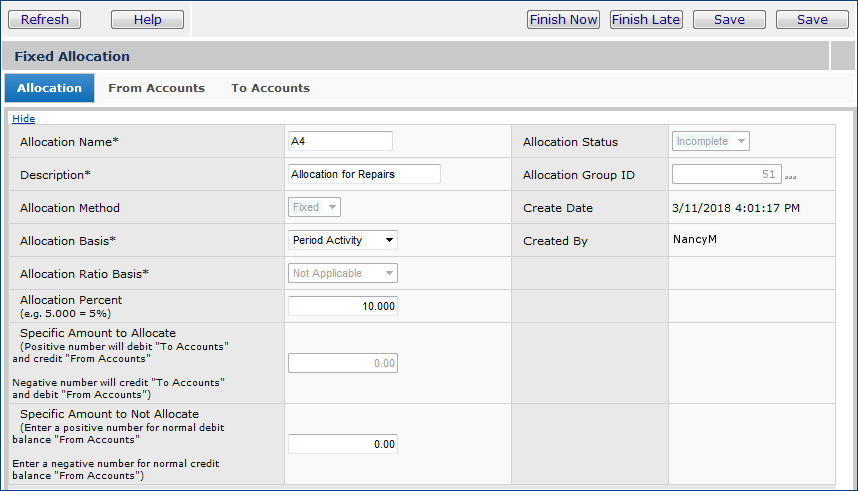Viewport: 858px width, 491px height.
Task: Focus the Allocation Percent input box
Action: coord(342,306)
